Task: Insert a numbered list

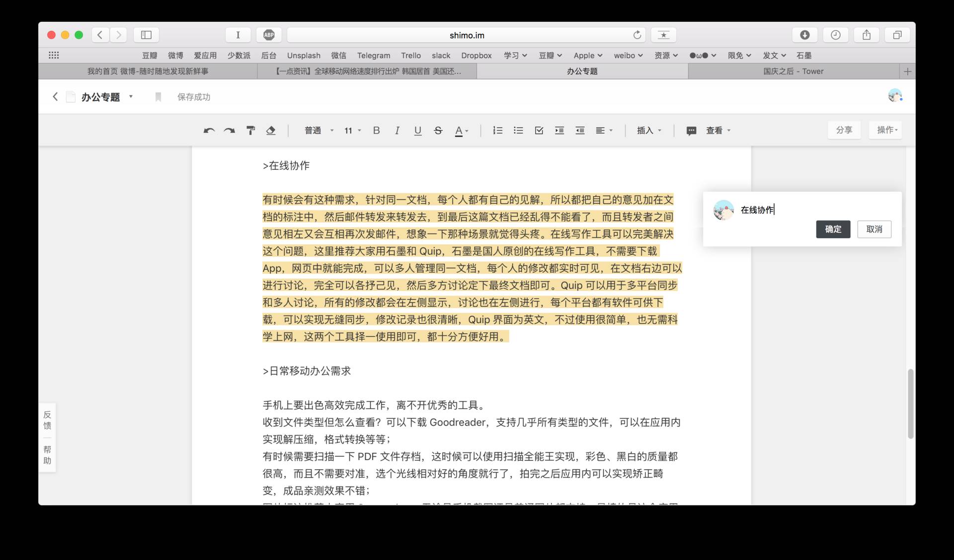Action: click(x=497, y=131)
